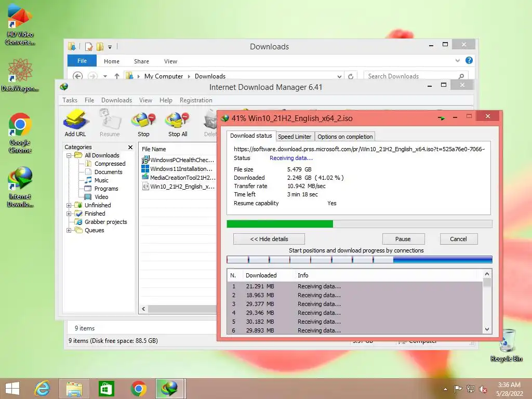Click the Action Center flag icon
The height and width of the screenshot is (399, 532).
pos(458,389)
